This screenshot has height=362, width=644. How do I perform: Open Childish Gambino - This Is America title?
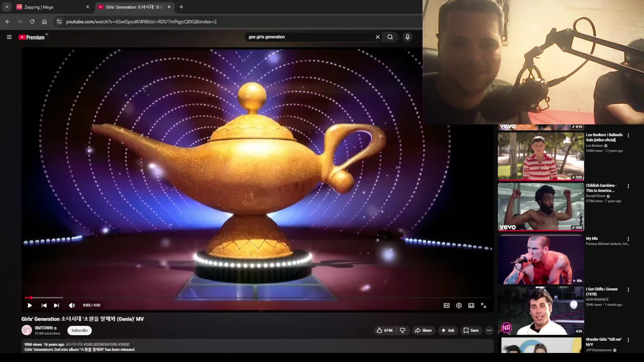601,188
